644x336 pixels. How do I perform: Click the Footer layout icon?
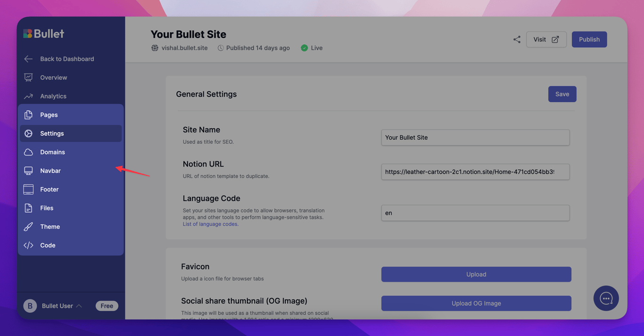tap(28, 189)
